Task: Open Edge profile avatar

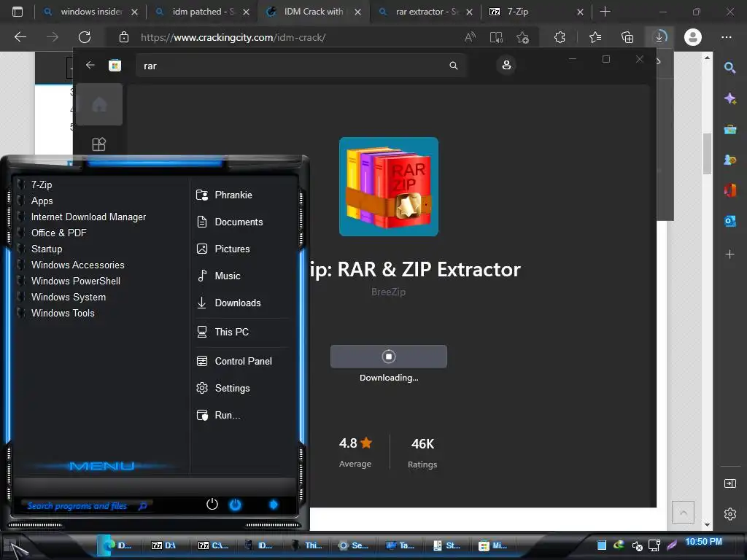Action: [x=693, y=36]
